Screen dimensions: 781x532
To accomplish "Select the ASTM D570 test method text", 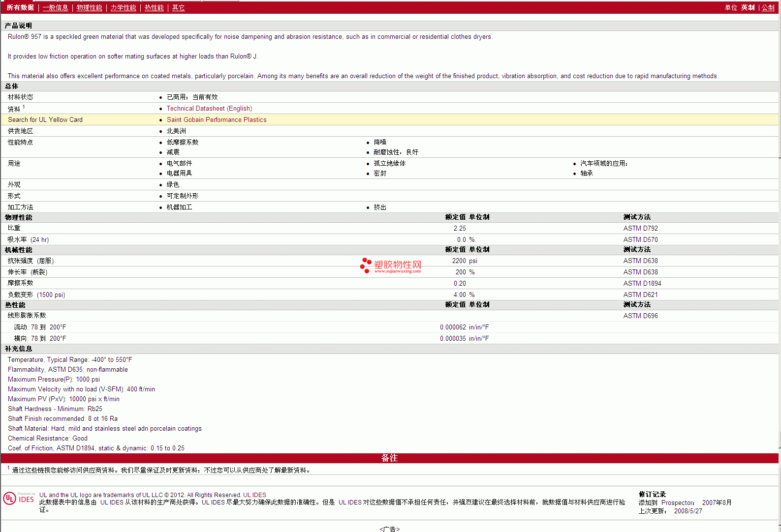I will [640, 240].
